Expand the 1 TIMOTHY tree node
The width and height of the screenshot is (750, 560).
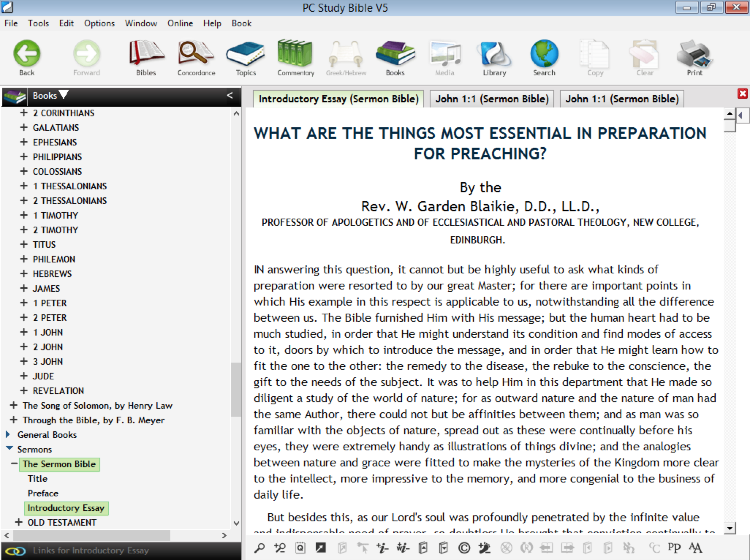click(x=24, y=215)
